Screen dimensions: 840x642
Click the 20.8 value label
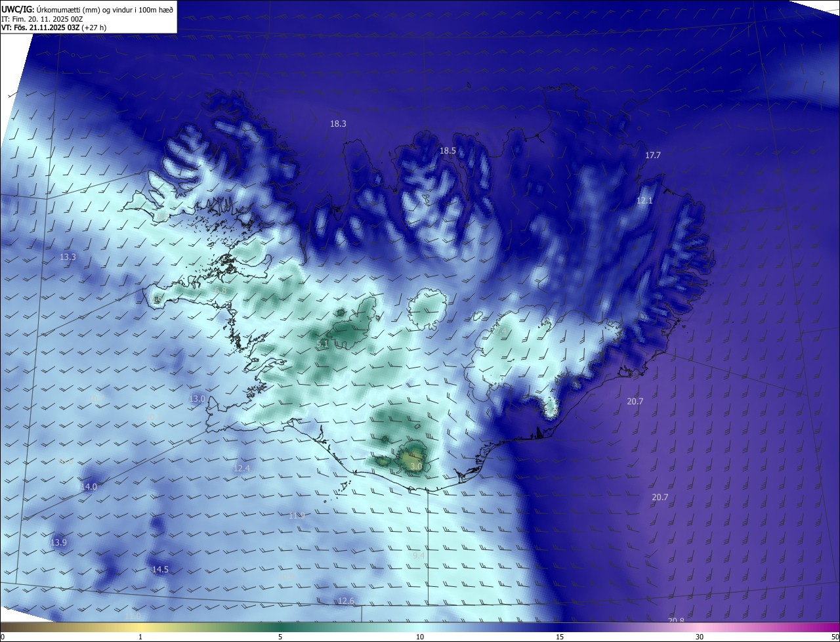(x=676, y=620)
